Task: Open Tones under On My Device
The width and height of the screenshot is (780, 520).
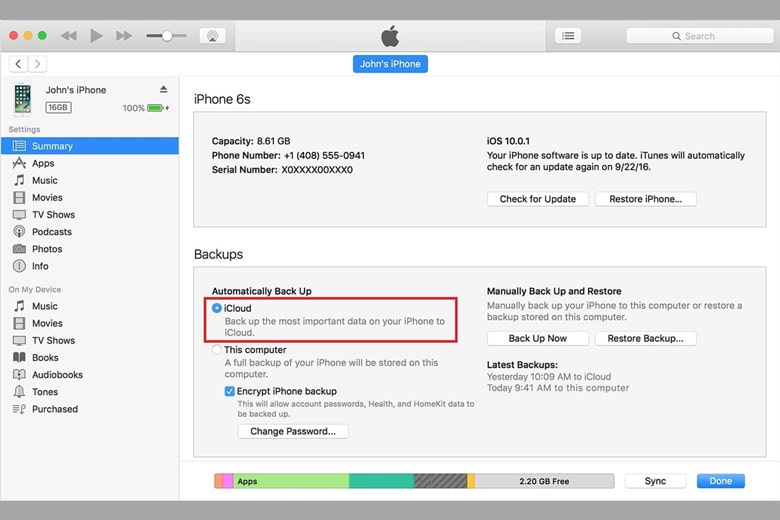Action: (x=90, y=392)
